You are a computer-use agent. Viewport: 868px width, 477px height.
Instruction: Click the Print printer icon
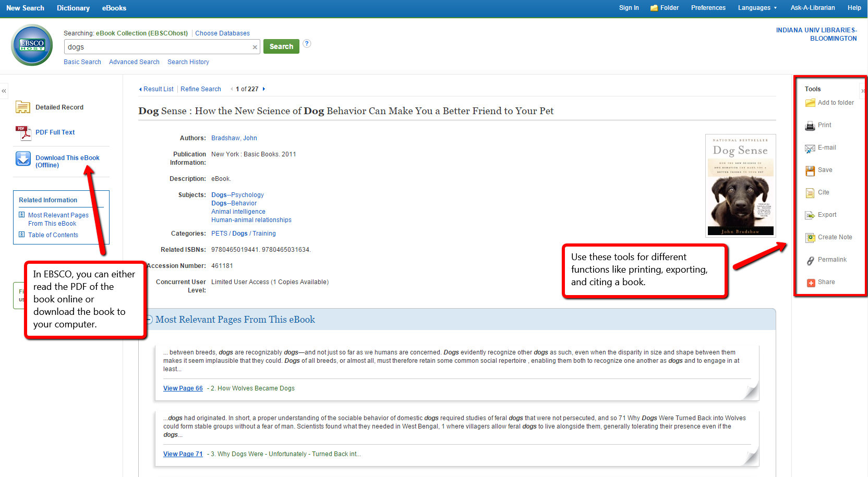point(810,126)
